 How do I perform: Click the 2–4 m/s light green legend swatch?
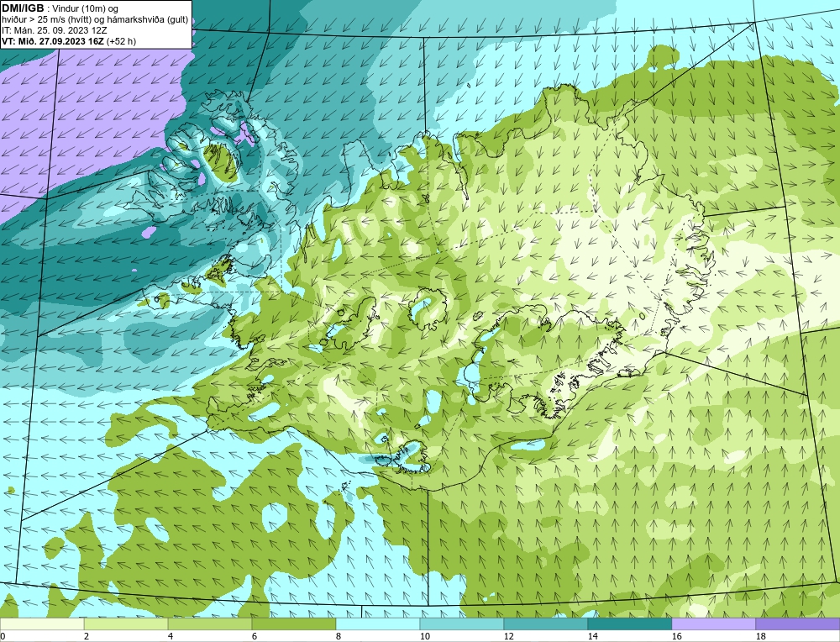[x=126, y=624]
